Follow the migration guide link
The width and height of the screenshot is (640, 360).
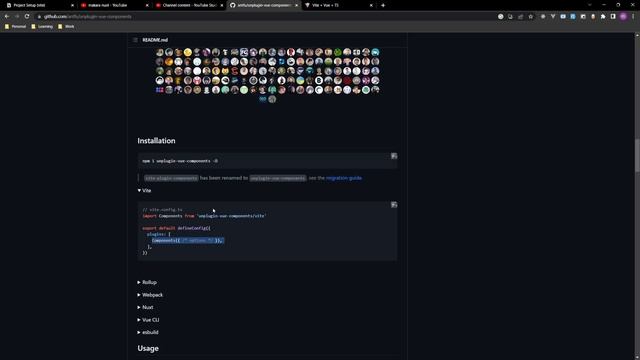pos(344,178)
